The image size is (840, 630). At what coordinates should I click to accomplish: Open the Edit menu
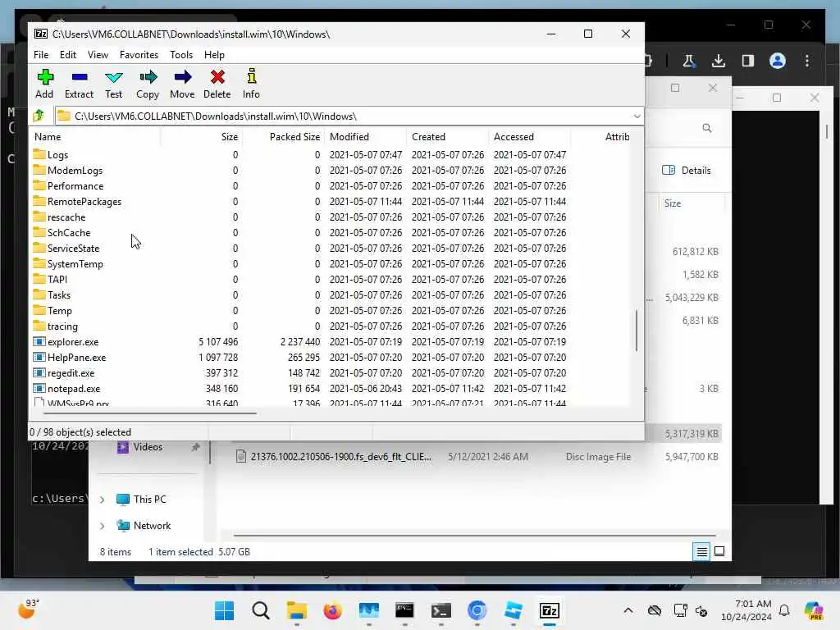(67, 55)
